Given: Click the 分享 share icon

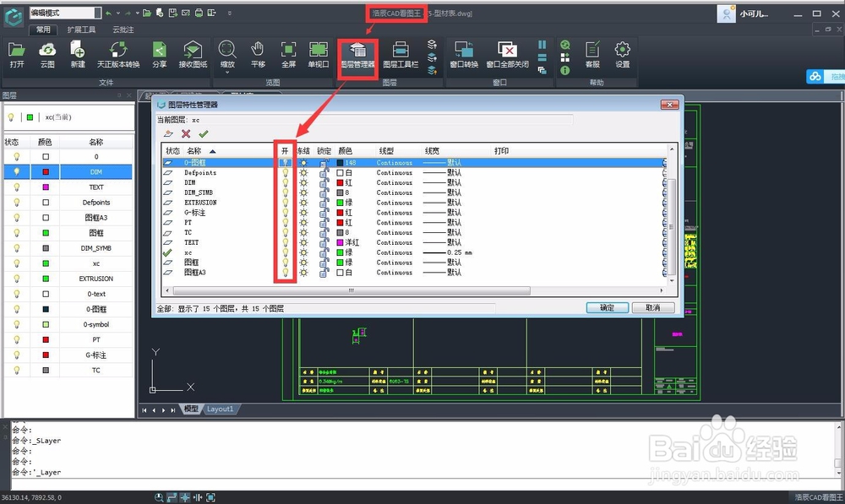Looking at the screenshot, I should click(x=159, y=55).
